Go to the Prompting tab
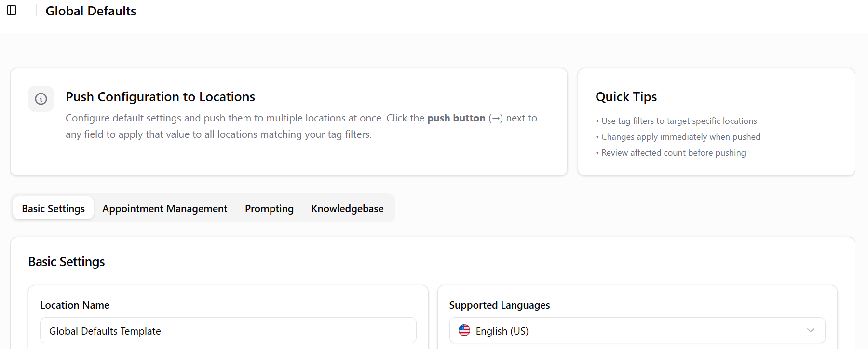 (269, 208)
